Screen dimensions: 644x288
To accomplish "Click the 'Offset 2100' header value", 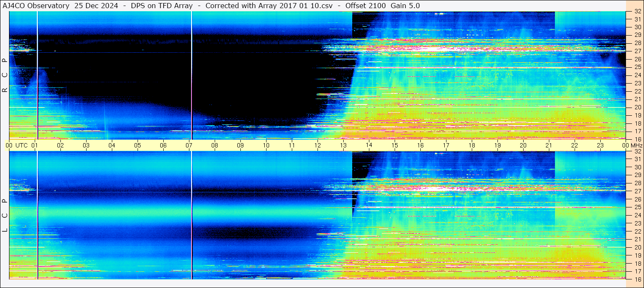I will click(365, 6).
